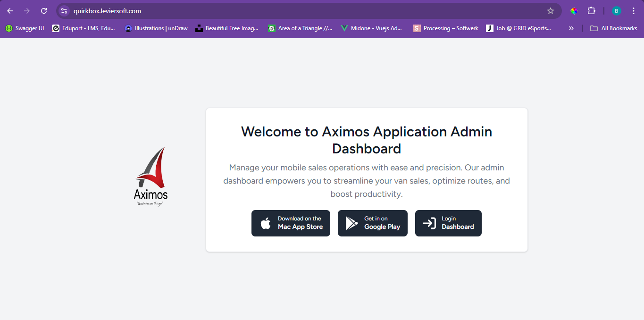644x320 pixels.
Task: Open the colorful extension icon in toolbar
Action: [x=574, y=11]
